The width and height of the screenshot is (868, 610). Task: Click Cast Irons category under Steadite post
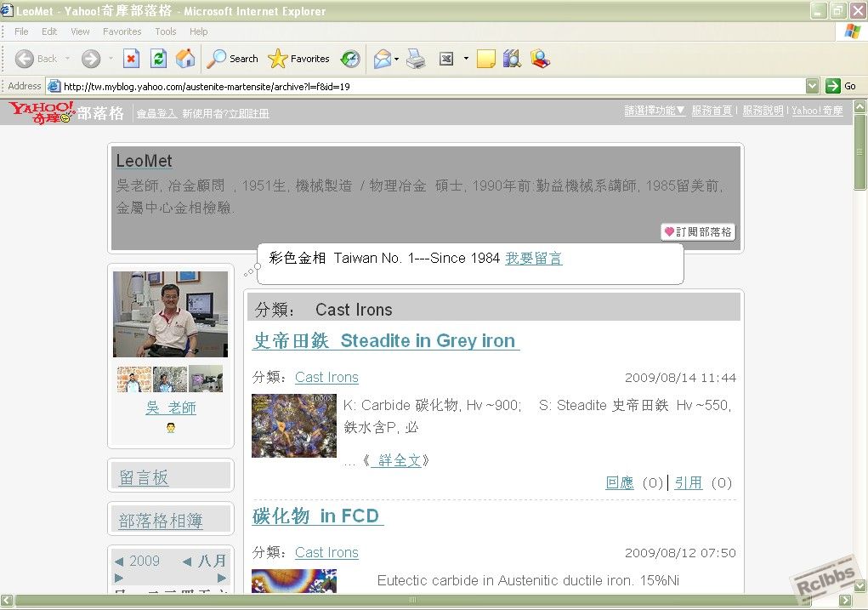point(326,377)
